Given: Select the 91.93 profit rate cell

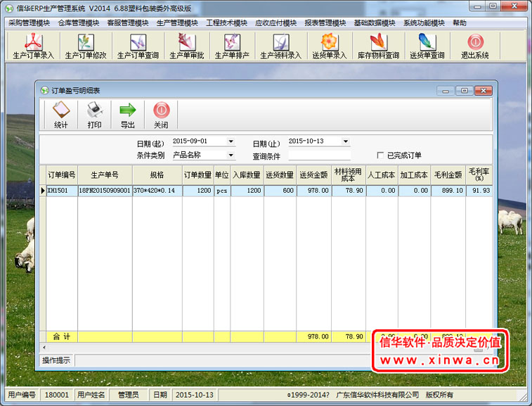Looking at the screenshot, I should pos(479,191).
